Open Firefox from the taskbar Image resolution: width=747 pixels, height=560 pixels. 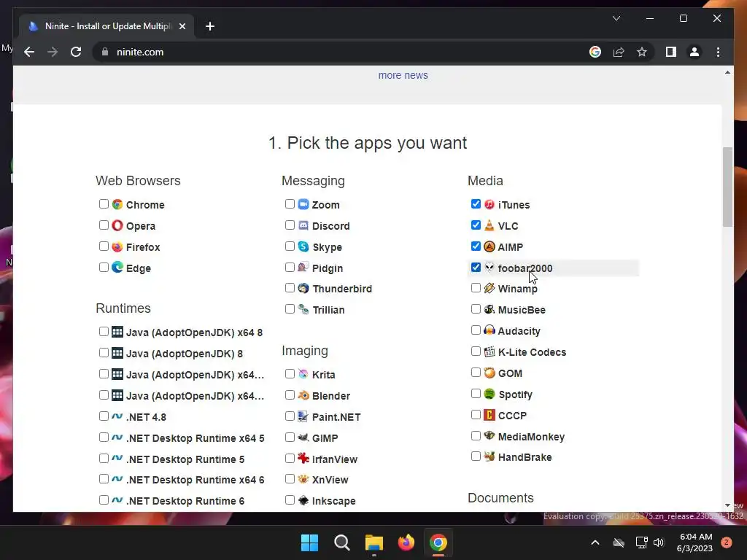[406, 542]
